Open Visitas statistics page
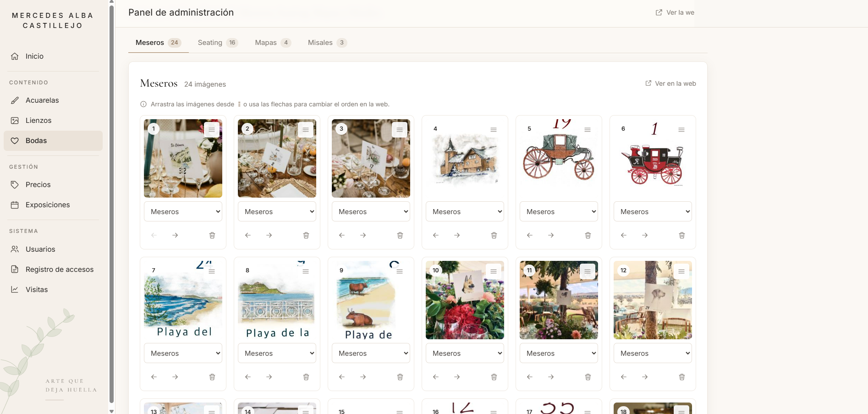The width and height of the screenshot is (868, 414). tap(53, 290)
